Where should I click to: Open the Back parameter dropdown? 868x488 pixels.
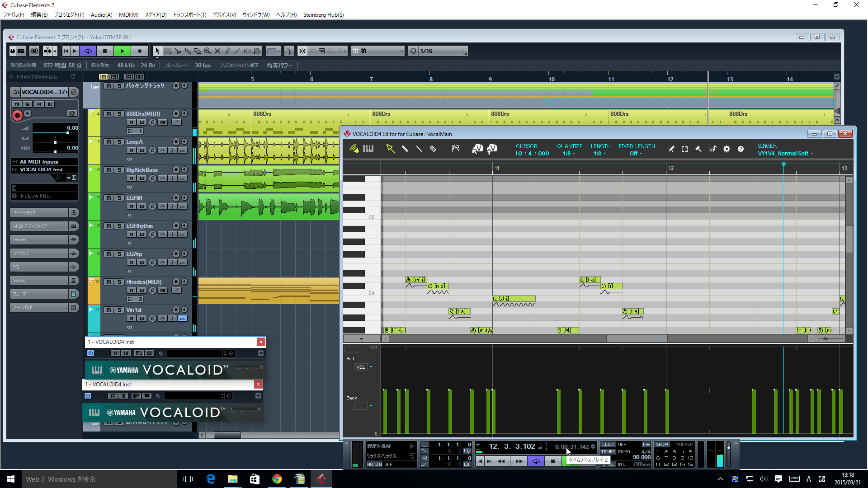tap(364, 407)
